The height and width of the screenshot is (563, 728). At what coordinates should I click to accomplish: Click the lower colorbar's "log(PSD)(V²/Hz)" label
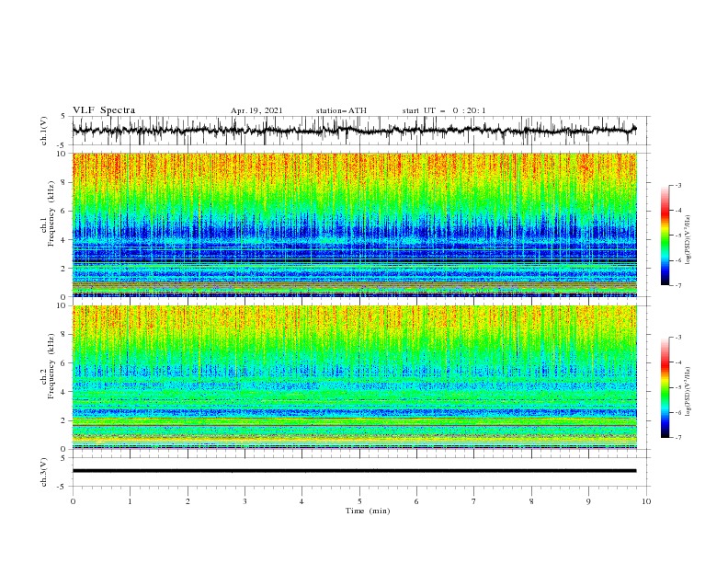(688, 392)
